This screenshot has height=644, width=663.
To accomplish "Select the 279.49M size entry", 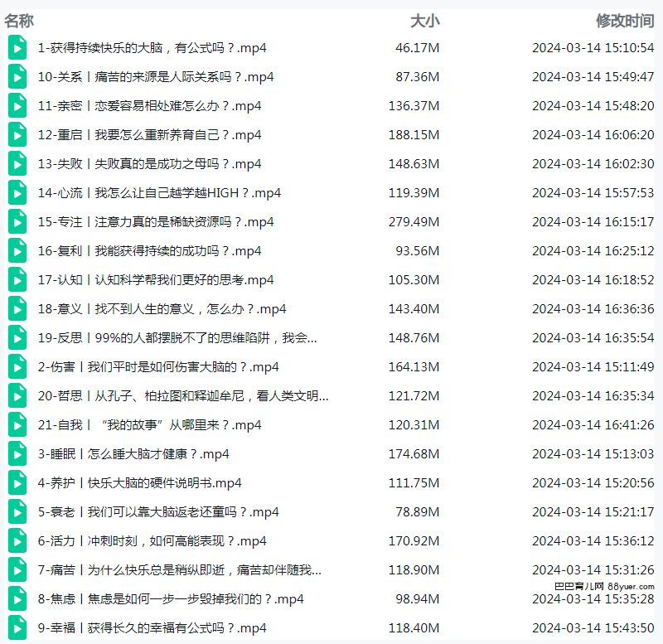I will [414, 222].
